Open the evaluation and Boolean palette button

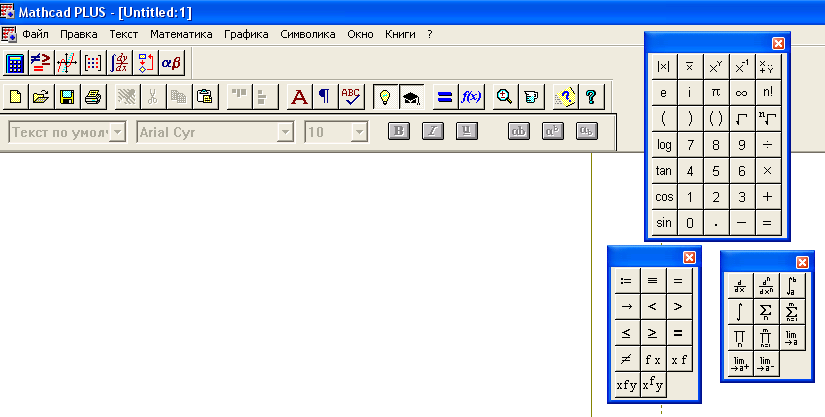coord(41,63)
